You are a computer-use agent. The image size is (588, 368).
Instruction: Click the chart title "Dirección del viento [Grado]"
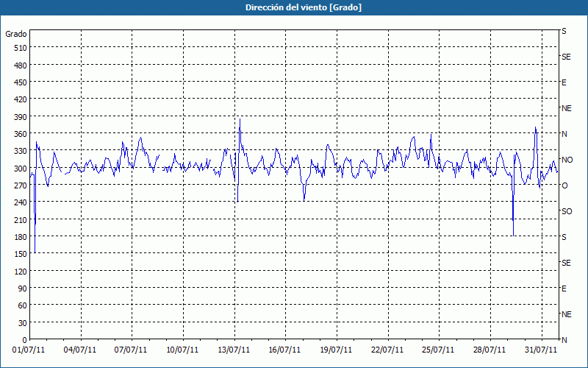[304, 7]
